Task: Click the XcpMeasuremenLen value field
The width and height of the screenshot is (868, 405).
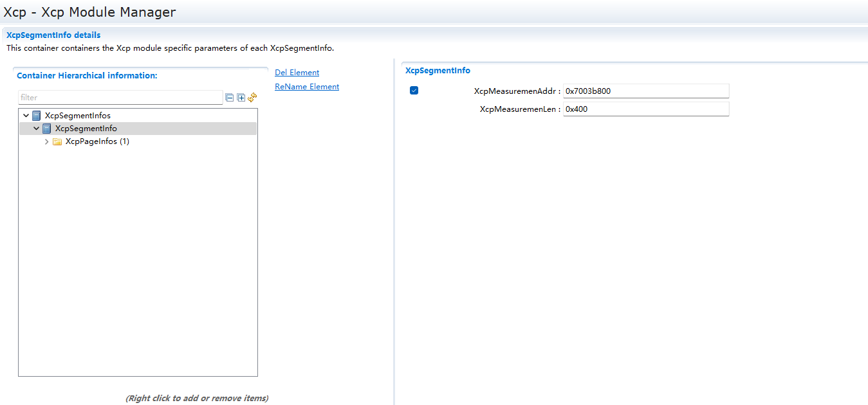Action: coord(645,109)
